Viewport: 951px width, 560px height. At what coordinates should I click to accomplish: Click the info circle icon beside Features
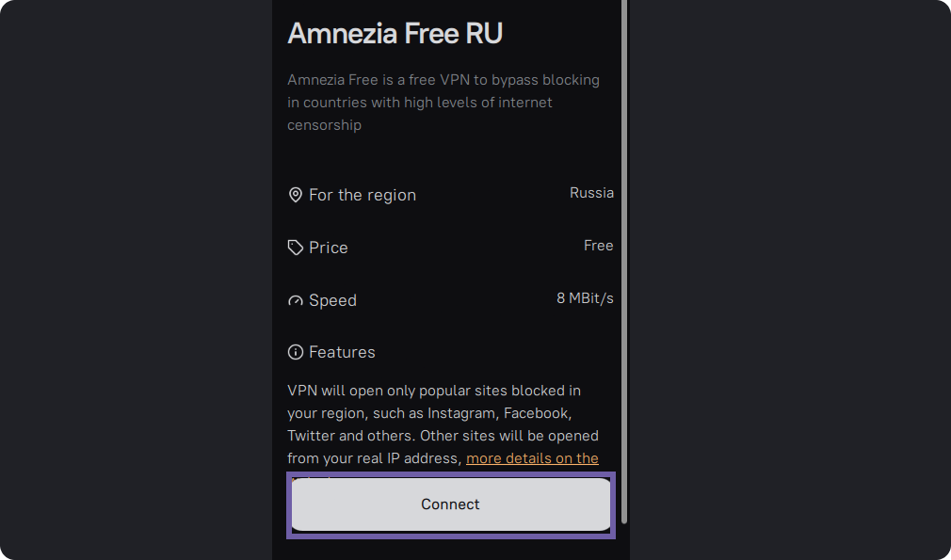pyautogui.click(x=296, y=352)
